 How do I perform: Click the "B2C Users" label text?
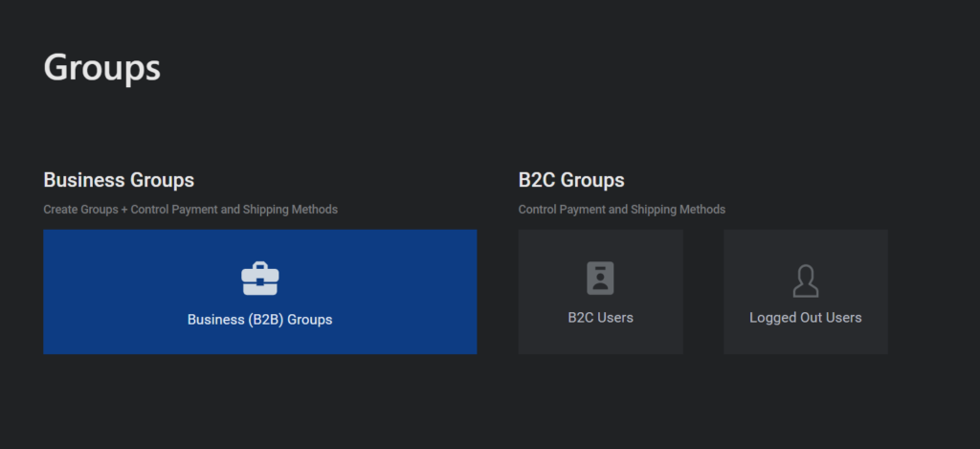[x=601, y=318]
